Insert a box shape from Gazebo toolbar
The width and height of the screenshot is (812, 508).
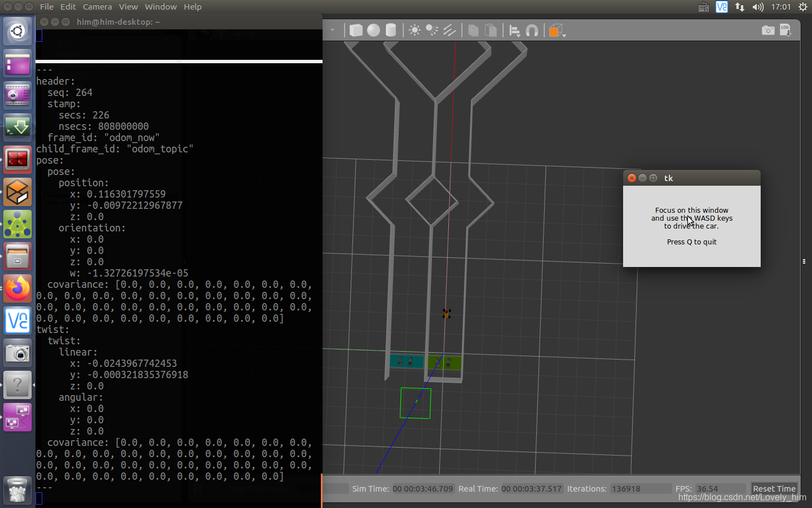pos(356,30)
